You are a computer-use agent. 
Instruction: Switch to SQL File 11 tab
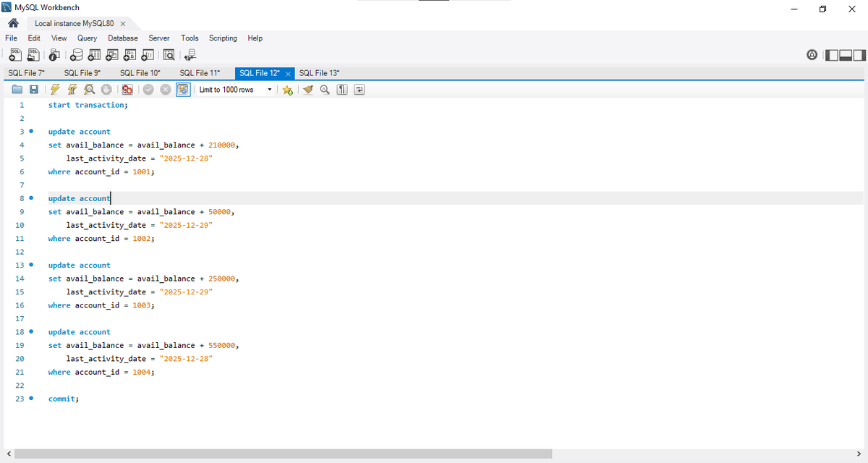[199, 73]
